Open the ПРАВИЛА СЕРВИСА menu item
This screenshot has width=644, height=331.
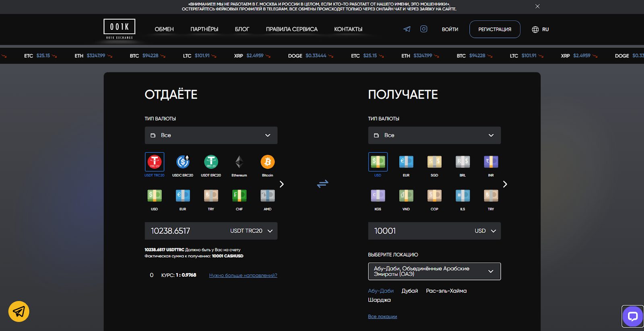tap(292, 29)
